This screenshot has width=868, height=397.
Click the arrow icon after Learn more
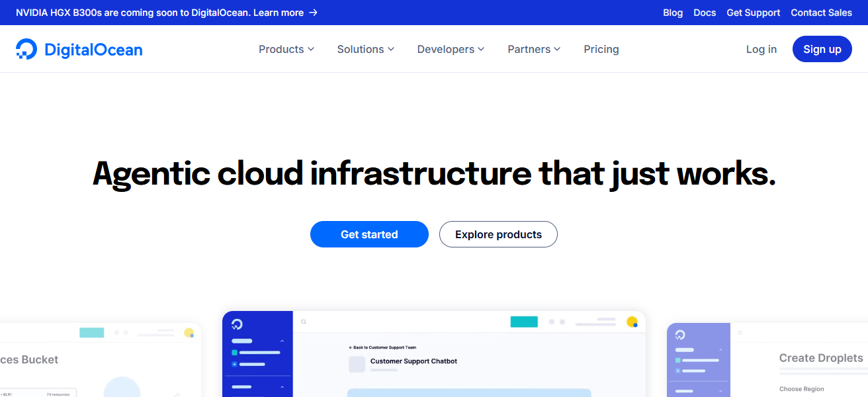point(314,12)
